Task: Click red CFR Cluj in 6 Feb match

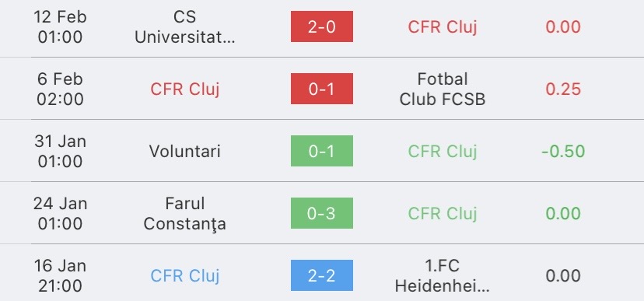Action: click(185, 89)
